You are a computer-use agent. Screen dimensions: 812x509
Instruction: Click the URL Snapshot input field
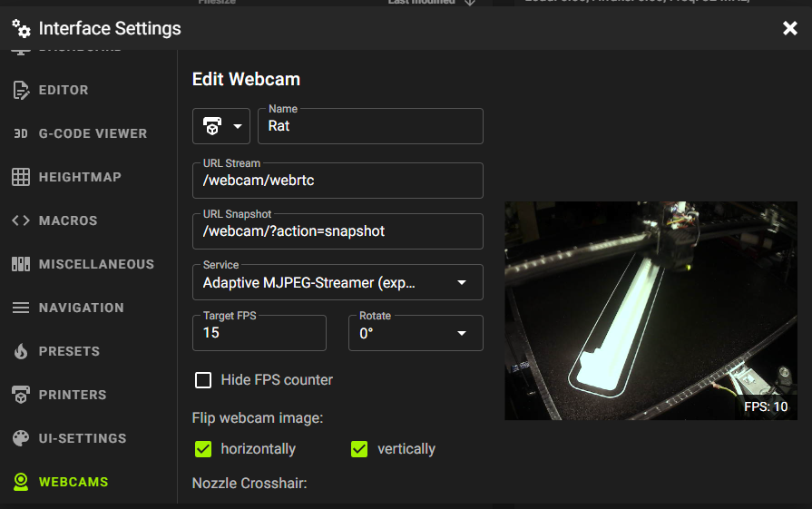pos(338,231)
